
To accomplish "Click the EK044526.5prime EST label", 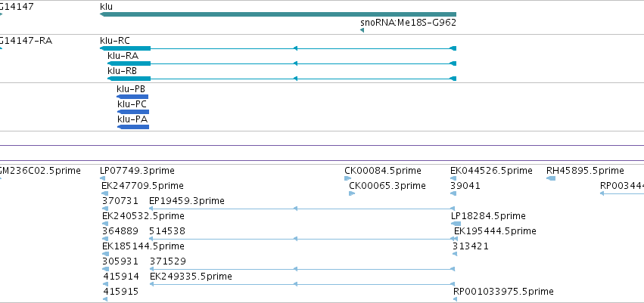I will pyautogui.click(x=491, y=171).
